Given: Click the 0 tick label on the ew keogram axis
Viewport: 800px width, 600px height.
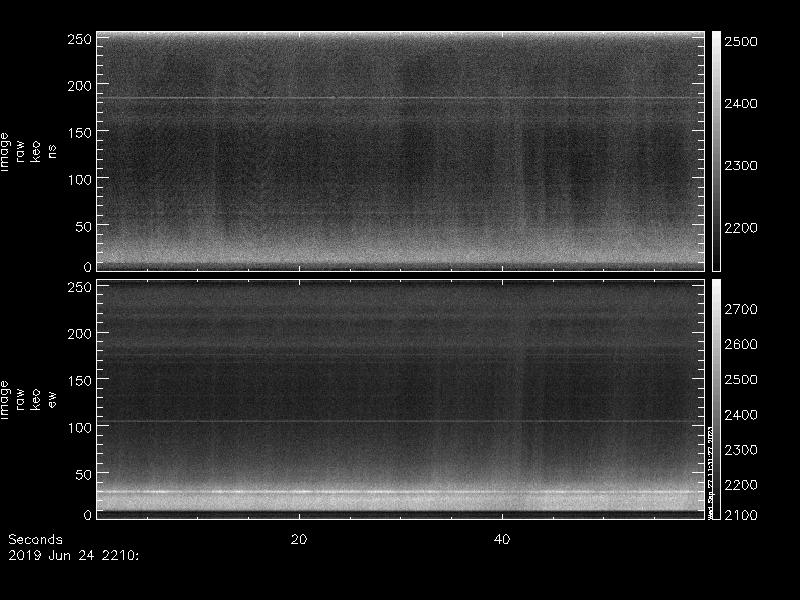Looking at the screenshot, I should pos(88,515).
